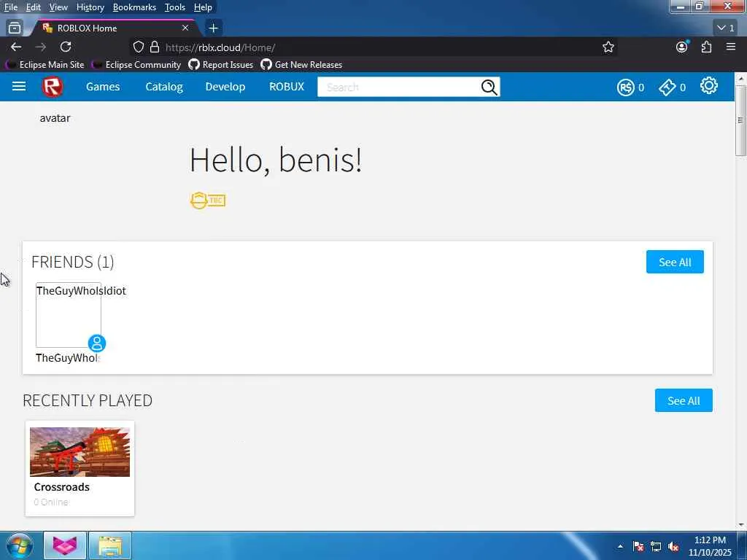747x560 pixels.
Task: Click the pink fox browser taskbar icon
Action: coord(65,545)
